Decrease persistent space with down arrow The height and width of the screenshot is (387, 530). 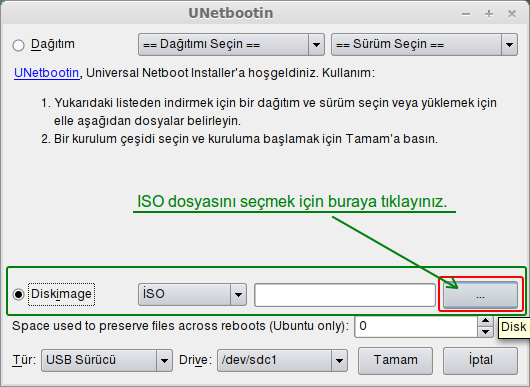pos(486,332)
